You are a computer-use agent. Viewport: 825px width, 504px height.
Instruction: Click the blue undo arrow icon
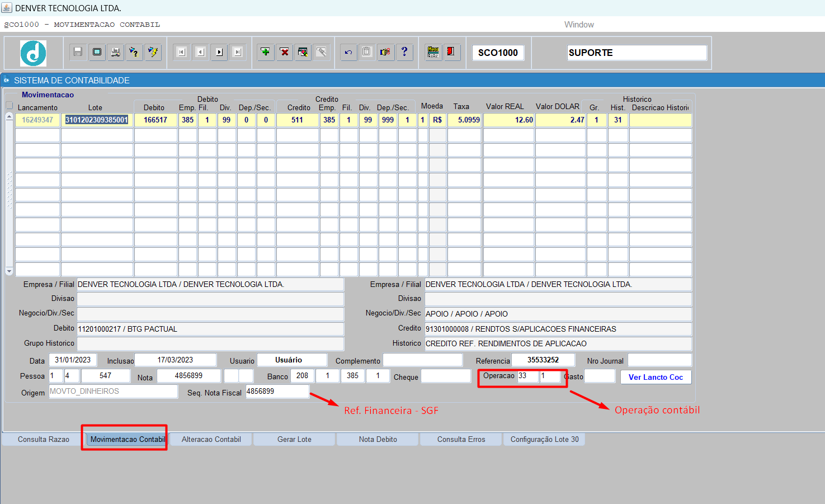(x=348, y=52)
